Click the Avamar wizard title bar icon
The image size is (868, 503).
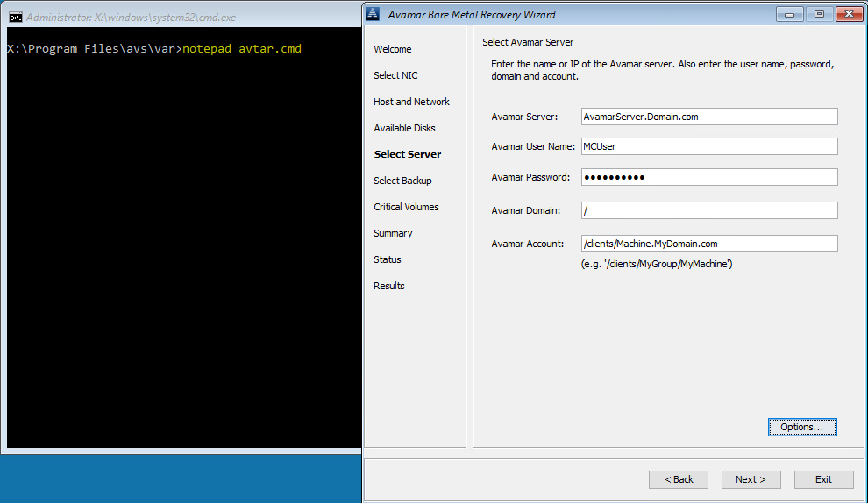[374, 14]
